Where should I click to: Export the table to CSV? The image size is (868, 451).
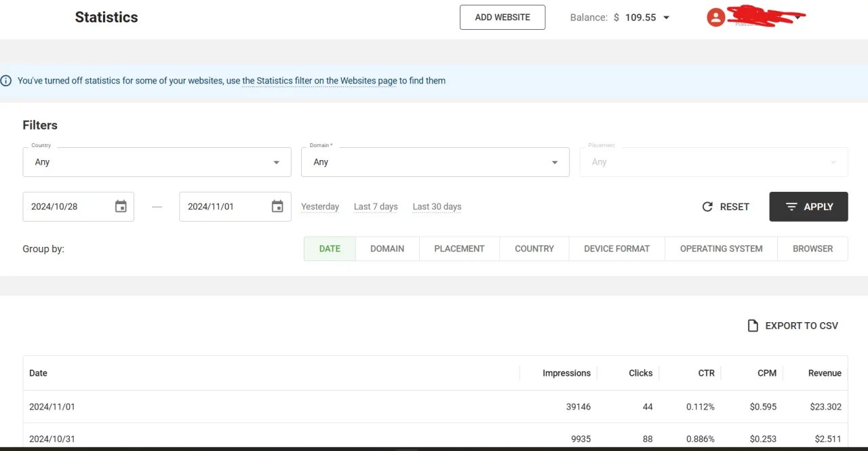pos(793,326)
